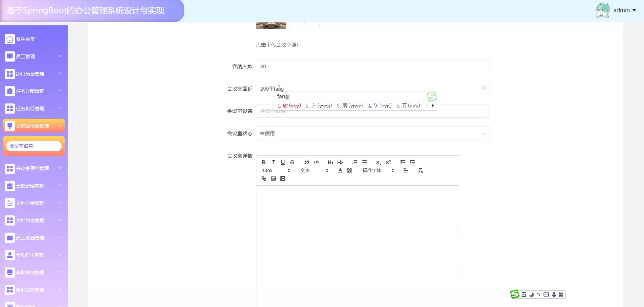Open the 会议室状态 status dropdown
Screen dimensions: 644x307
(x=372, y=133)
